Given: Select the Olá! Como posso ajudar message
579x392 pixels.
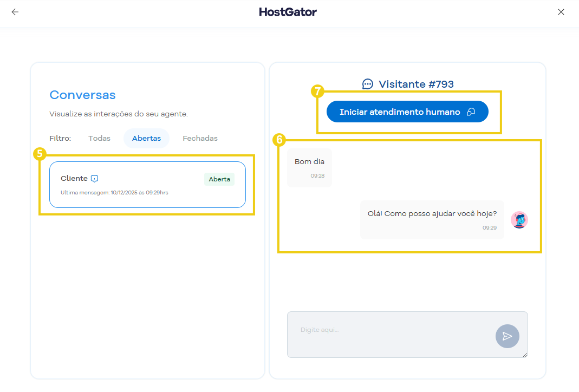Looking at the screenshot, I should point(432,219).
